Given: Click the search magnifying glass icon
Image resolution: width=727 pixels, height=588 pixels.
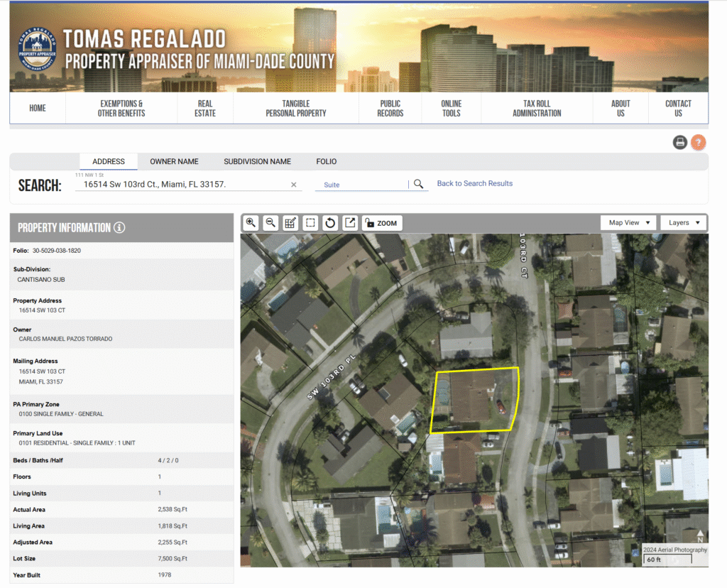Looking at the screenshot, I should point(419,184).
